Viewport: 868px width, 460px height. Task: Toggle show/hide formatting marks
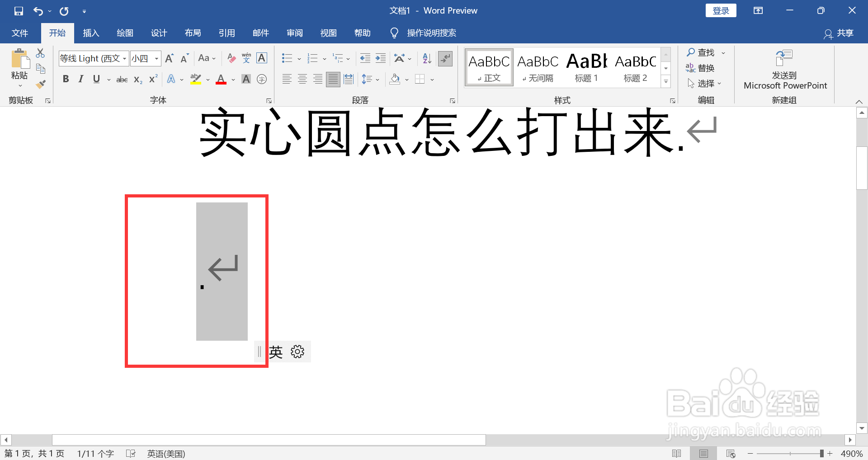tap(445, 58)
